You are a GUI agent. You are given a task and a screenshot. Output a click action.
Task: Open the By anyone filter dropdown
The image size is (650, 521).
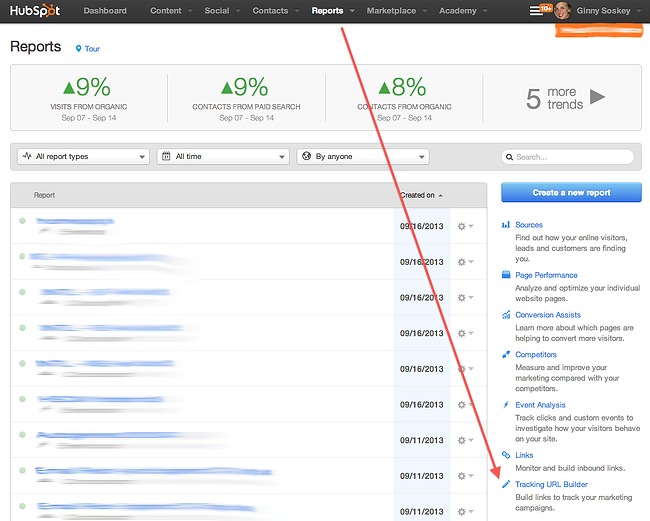tap(362, 156)
